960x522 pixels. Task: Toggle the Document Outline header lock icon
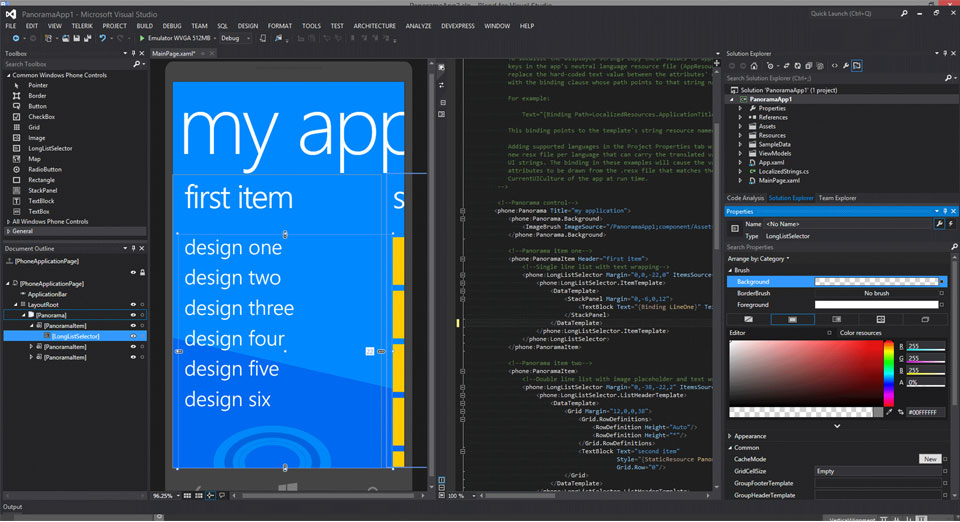[142, 272]
